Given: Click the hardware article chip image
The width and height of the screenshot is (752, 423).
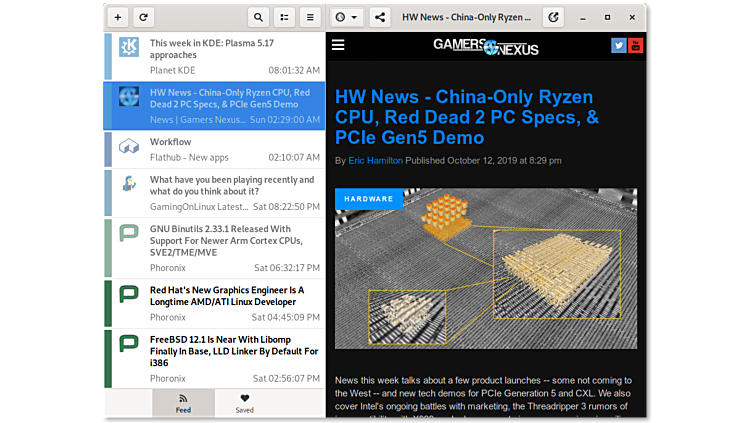Looking at the screenshot, I should [x=486, y=268].
